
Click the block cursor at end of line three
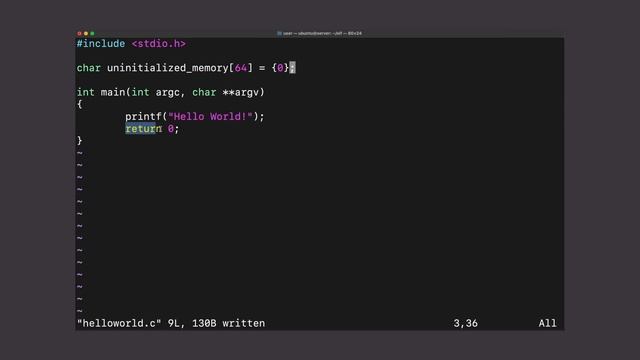pos(292,68)
